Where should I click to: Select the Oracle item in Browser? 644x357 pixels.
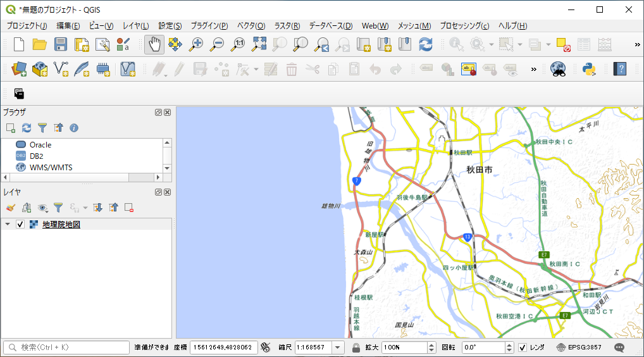point(40,144)
